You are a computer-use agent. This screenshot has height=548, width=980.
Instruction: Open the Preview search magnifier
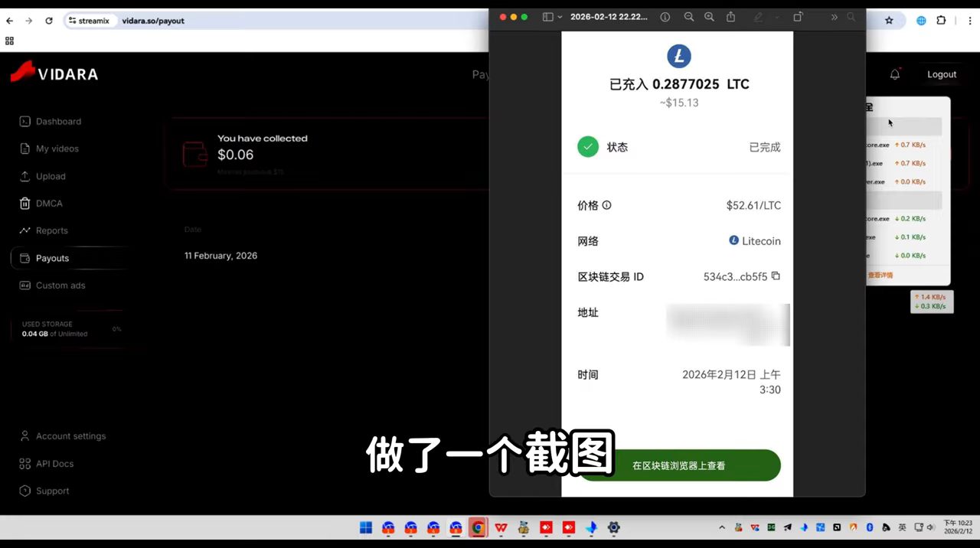[x=851, y=17]
